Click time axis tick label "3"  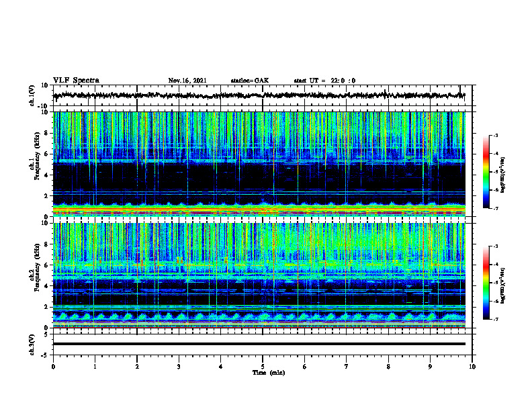[179, 367]
